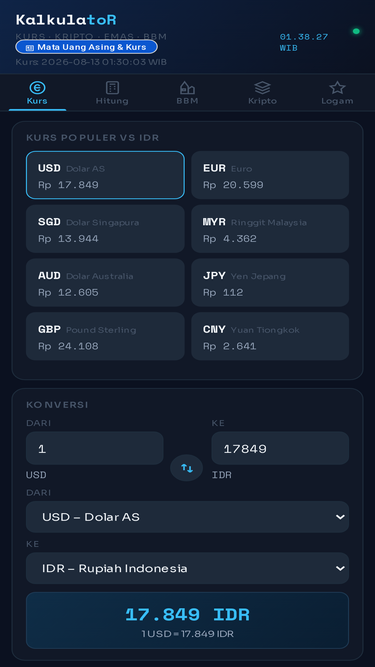375x667 pixels.
Task: Expand the IDR – Rupiah Indonesia dropdown
Action: tap(188, 568)
